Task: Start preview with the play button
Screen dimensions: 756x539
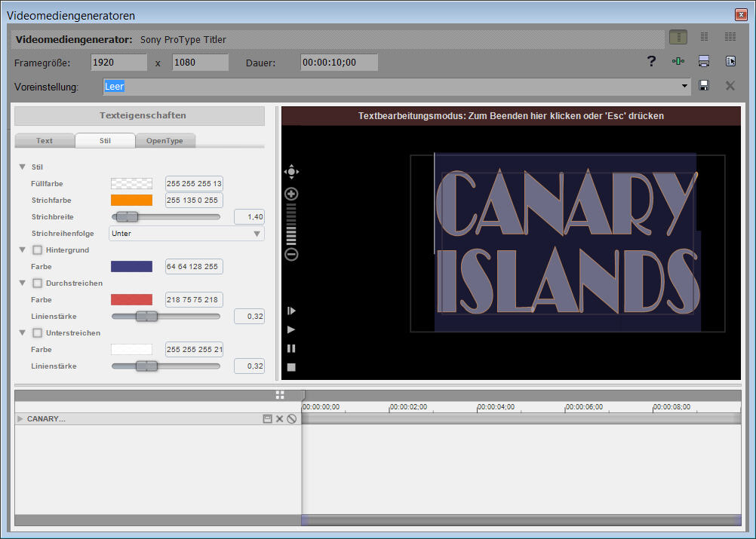Action: pos(291,329)
